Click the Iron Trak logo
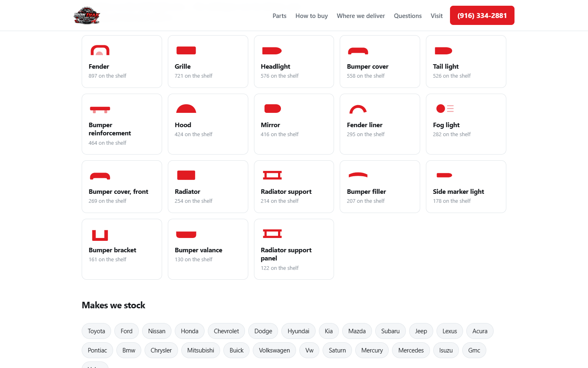The height and width of the screenshot is (368, 588). click(87, 16)
